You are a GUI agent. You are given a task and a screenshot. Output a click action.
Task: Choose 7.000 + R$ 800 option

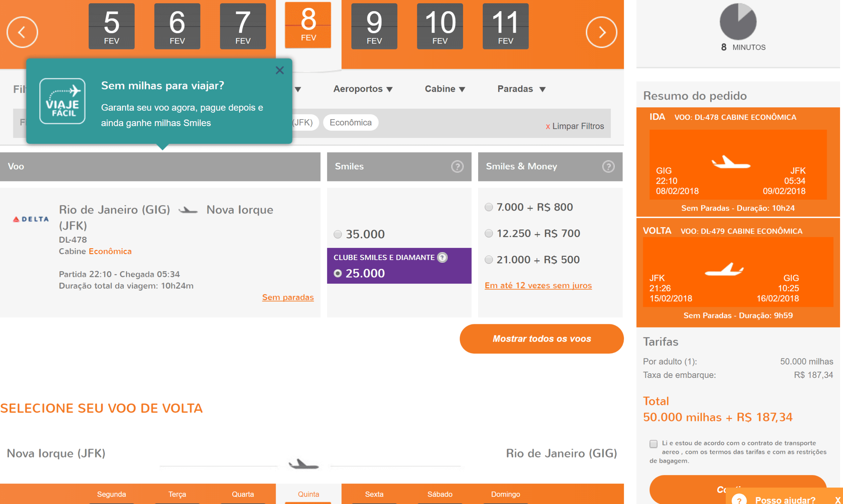pyautogui.click(x=489, y=207)
